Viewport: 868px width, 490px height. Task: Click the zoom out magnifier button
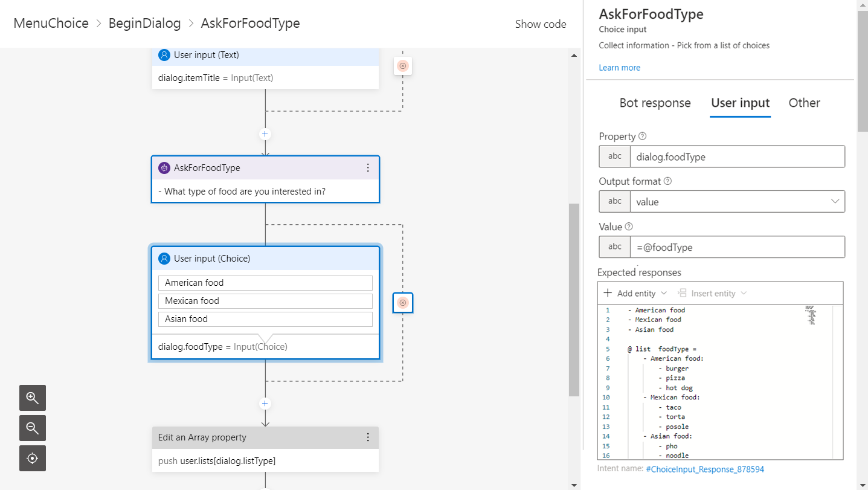[x=33, y=428]
